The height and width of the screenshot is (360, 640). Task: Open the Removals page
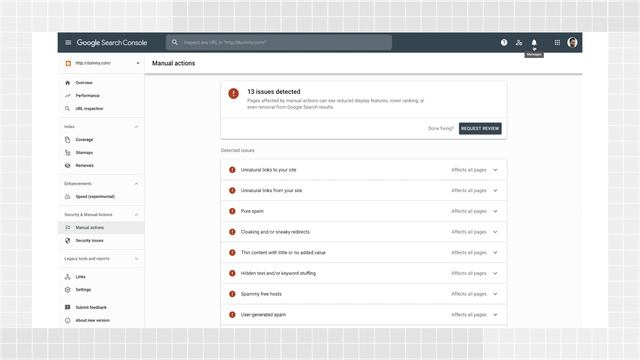pos(84,166)
